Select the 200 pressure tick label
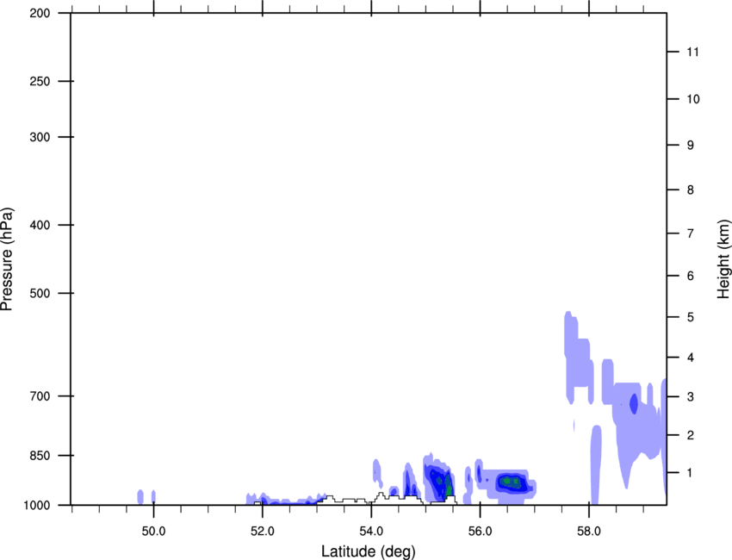 (40, 14)
